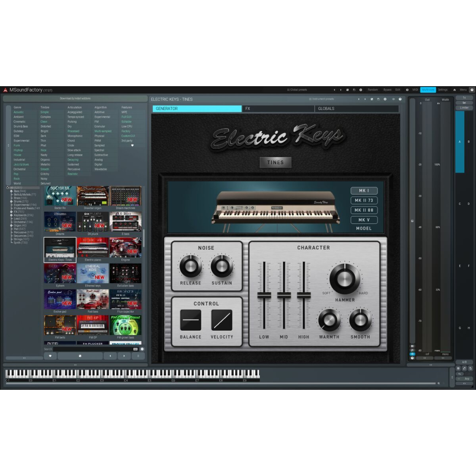Click the 1x oversampling button
This screenshot has width=476, height=476.
[x=464, y=98]
